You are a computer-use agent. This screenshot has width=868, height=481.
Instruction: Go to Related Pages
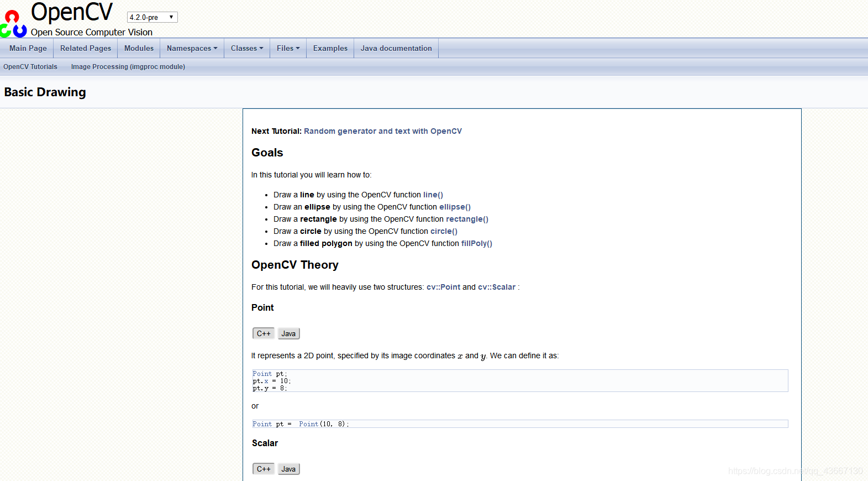[x=86, y=48]
